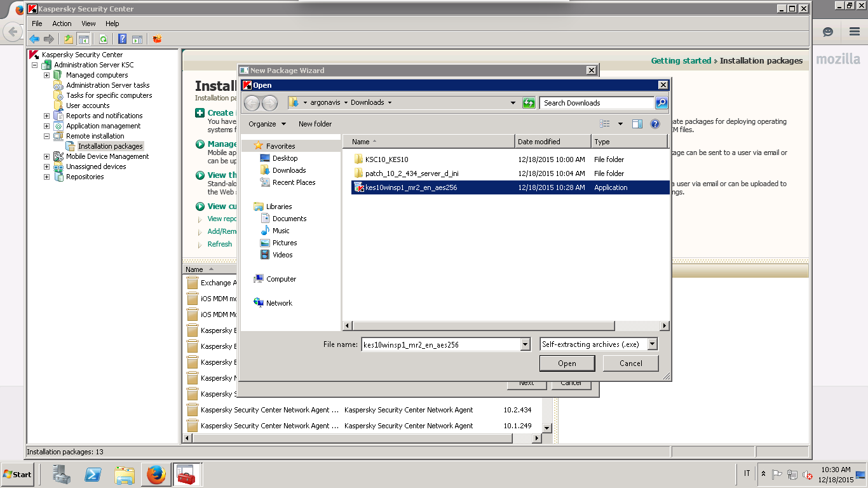
Task: Click the Back button in Open dialog
Action: (x=252, y=103)
